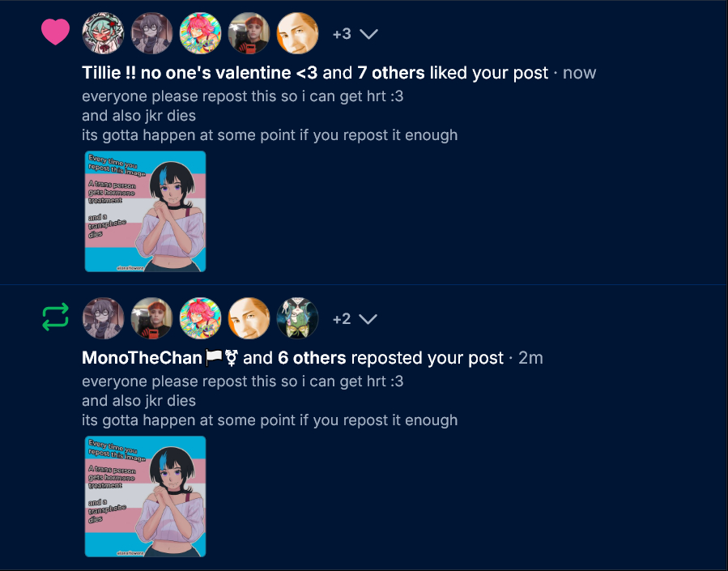The height and width of the screenshot is (571, 728).
Task: Open post text in liked notification
Action: (x=270, y=116)
